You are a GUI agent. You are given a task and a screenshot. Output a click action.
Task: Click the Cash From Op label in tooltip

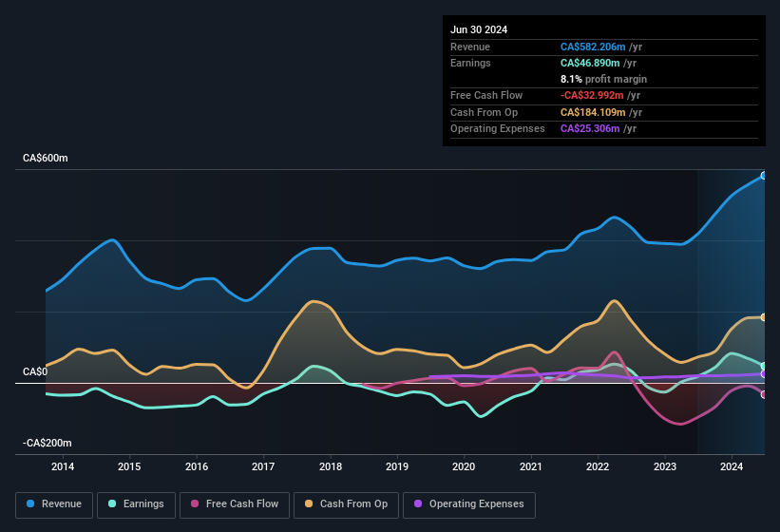click(484, 112)
